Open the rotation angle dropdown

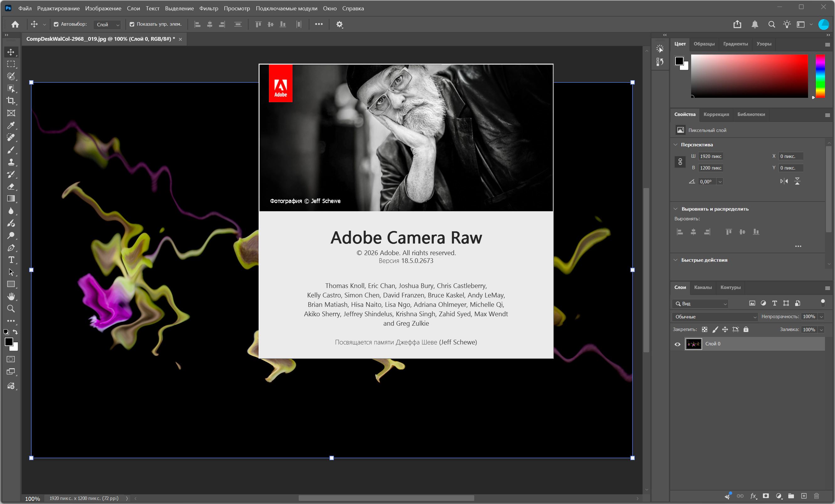[x=720, y=182]
